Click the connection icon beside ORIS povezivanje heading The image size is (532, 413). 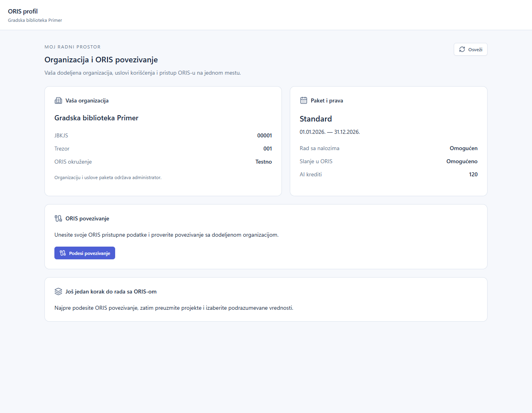(x=58, y=218)
